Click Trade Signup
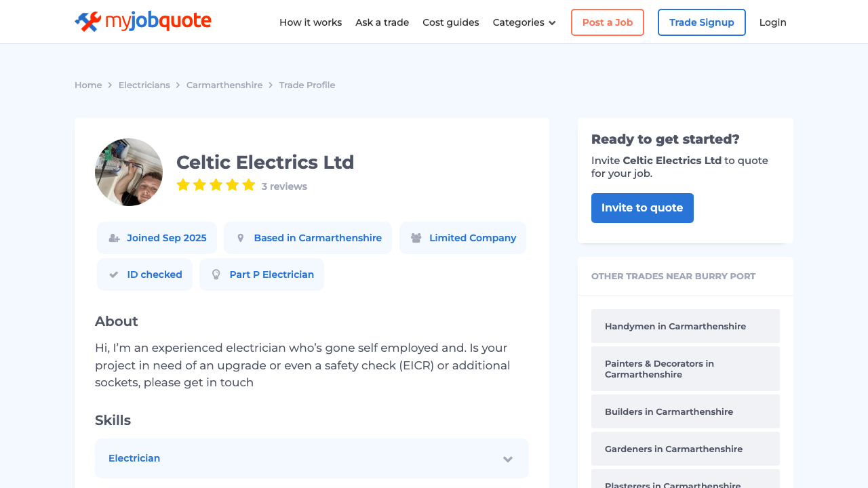 [x=701, y=22]
